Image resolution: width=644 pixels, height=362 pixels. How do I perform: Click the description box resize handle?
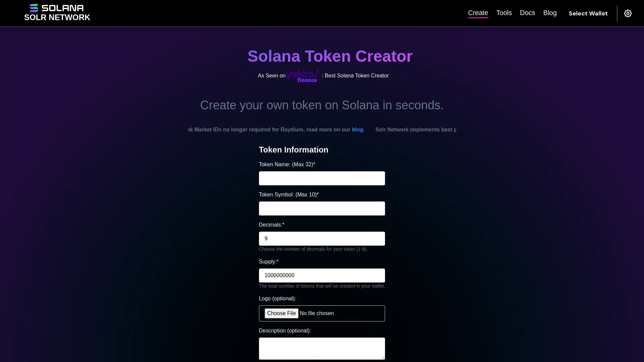383,357
